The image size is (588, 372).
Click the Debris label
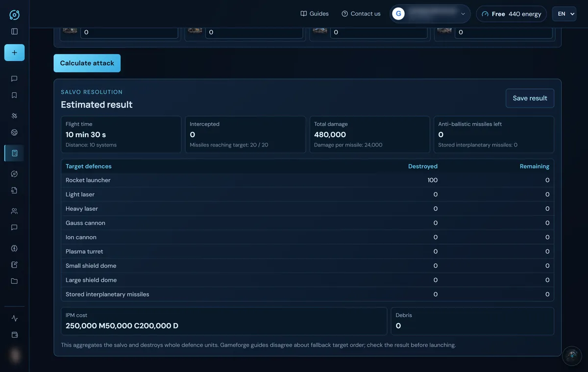[x=404, y=315]
